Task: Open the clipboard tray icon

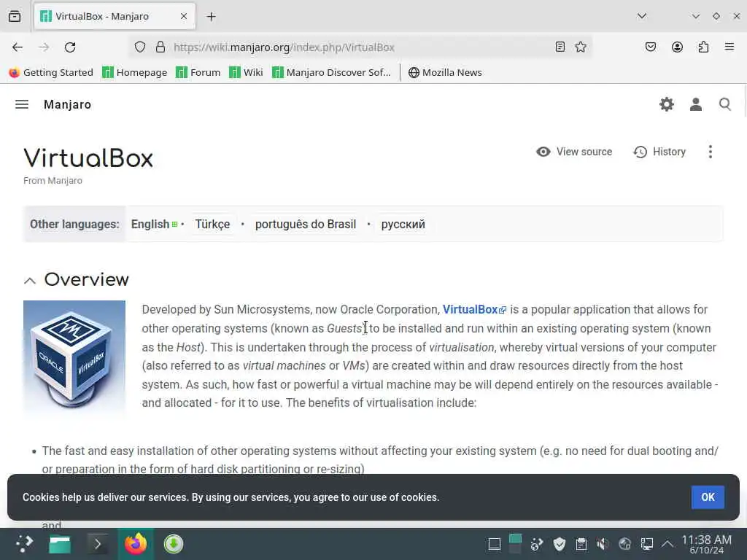Action: 581,544
